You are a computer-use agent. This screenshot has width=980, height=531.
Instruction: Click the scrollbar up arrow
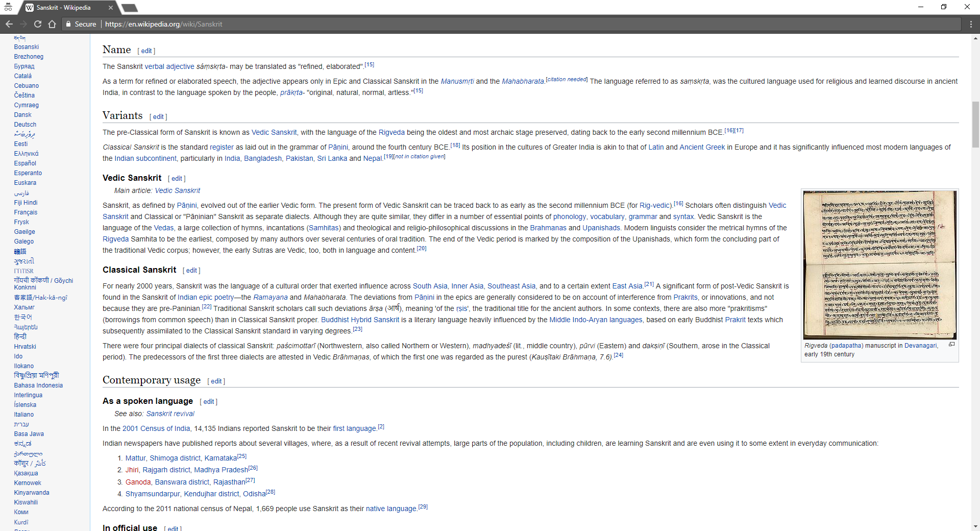pos(975,38)
